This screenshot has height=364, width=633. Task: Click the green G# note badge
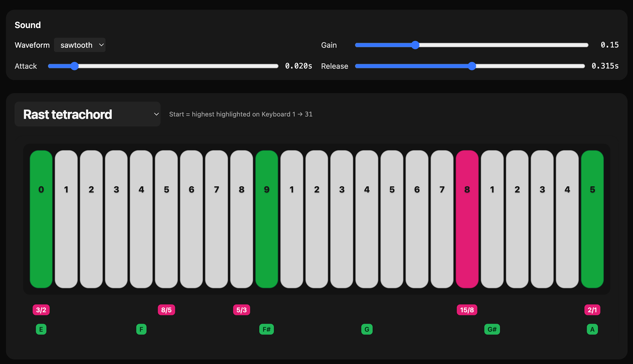coord(492,329)
